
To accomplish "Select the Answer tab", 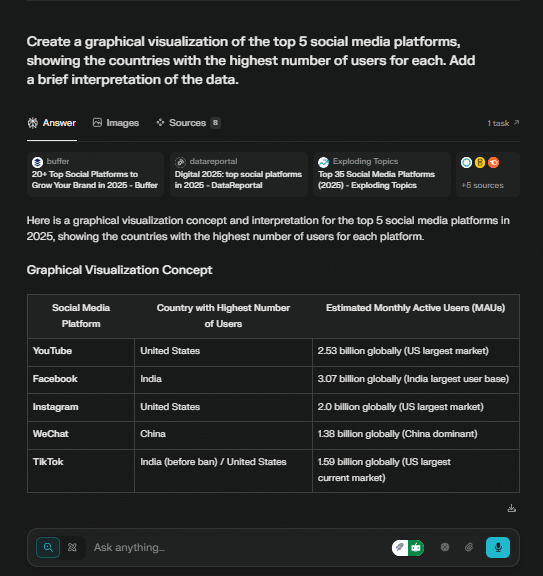I will (52, 123).
